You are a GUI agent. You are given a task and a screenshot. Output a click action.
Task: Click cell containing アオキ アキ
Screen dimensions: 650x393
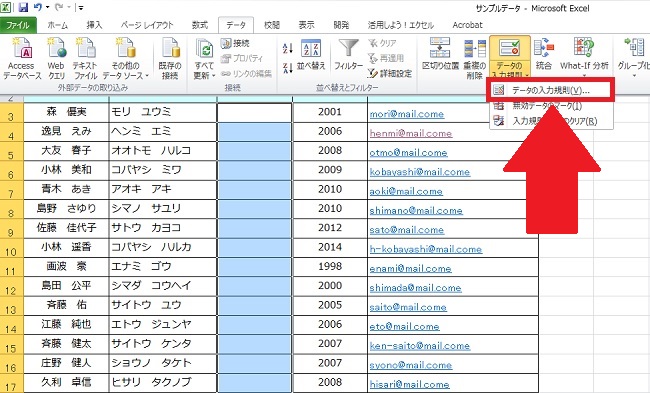(x=163, y=190)
